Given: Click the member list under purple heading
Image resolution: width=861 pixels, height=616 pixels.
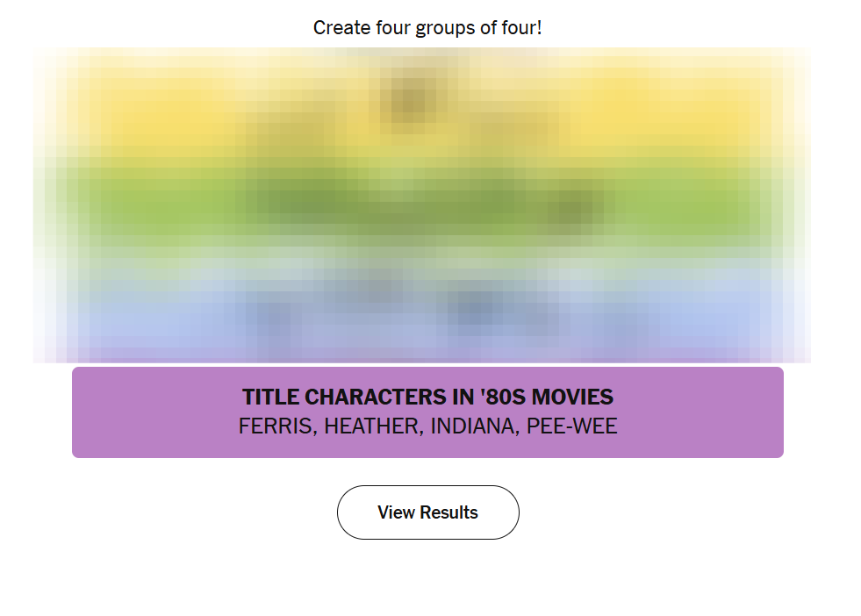Looking at the screenshot, I should coord(427,427).
